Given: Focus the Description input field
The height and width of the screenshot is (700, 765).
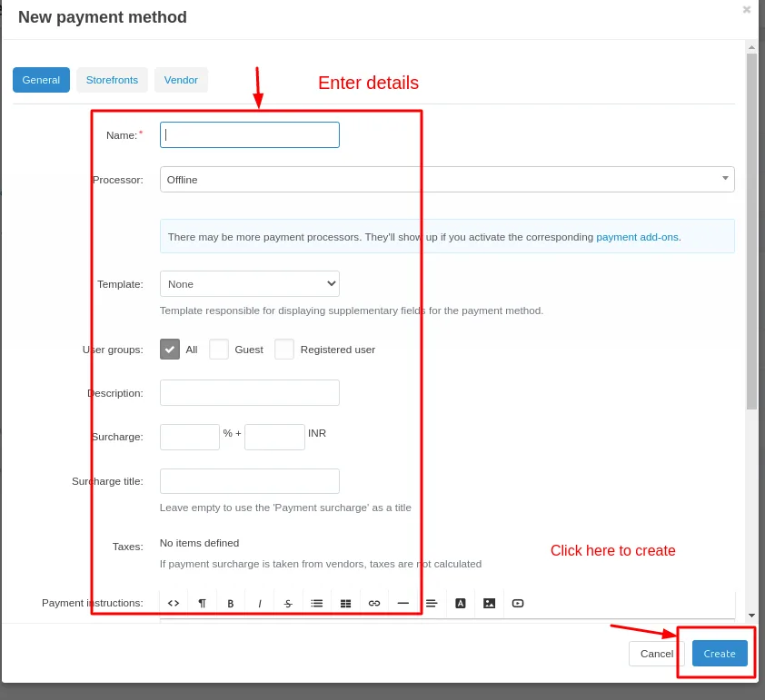Looking at the screenshot, I should tap(250, 393).
